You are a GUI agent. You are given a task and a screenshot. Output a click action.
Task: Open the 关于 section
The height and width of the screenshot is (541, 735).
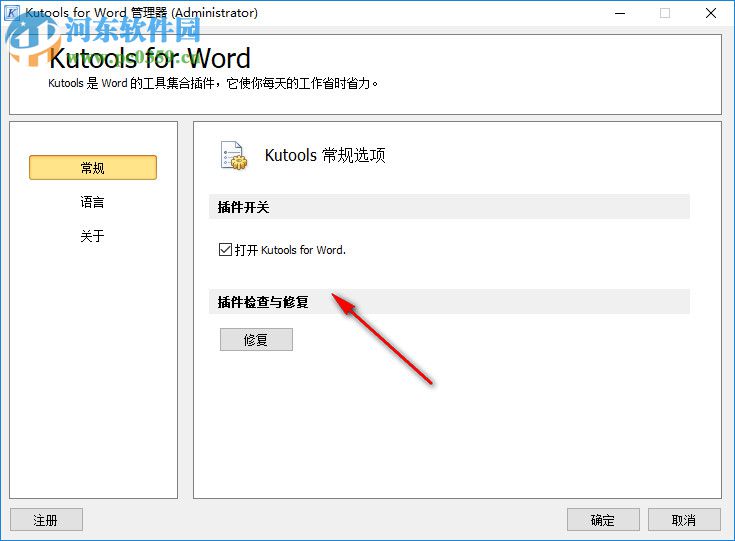pos(92,236)
